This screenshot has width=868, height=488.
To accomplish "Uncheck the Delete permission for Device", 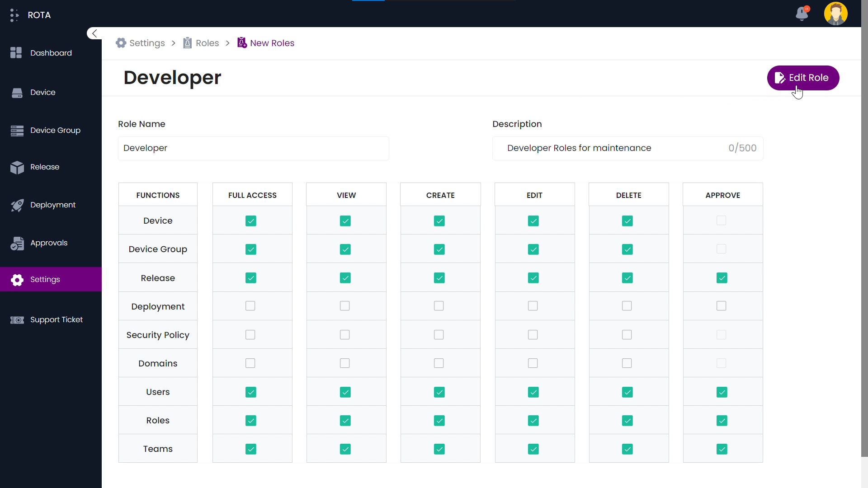I will 627,221.
